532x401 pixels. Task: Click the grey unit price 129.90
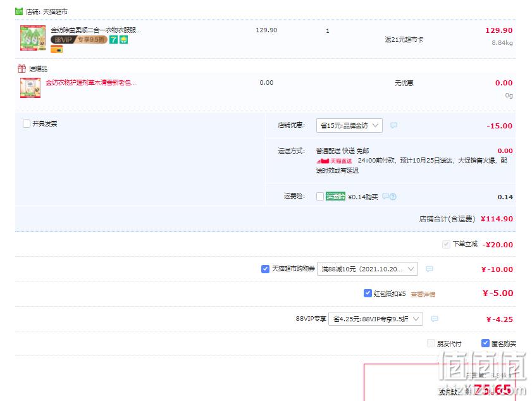click(x=266, y=30)
